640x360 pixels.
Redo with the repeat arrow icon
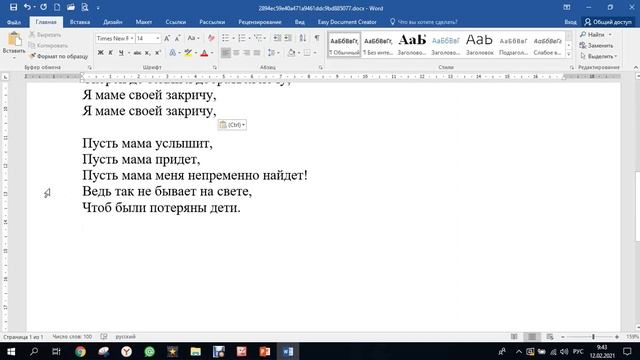pyautogui.click(x=43, y=7)
